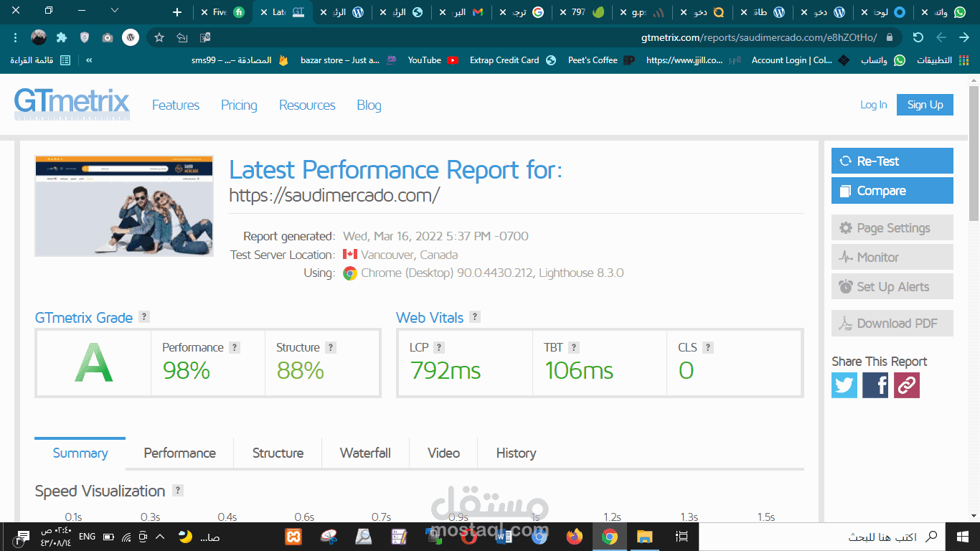980x551 pixels.
Task: Click the browser profile avatar
Action: [39, 37]
